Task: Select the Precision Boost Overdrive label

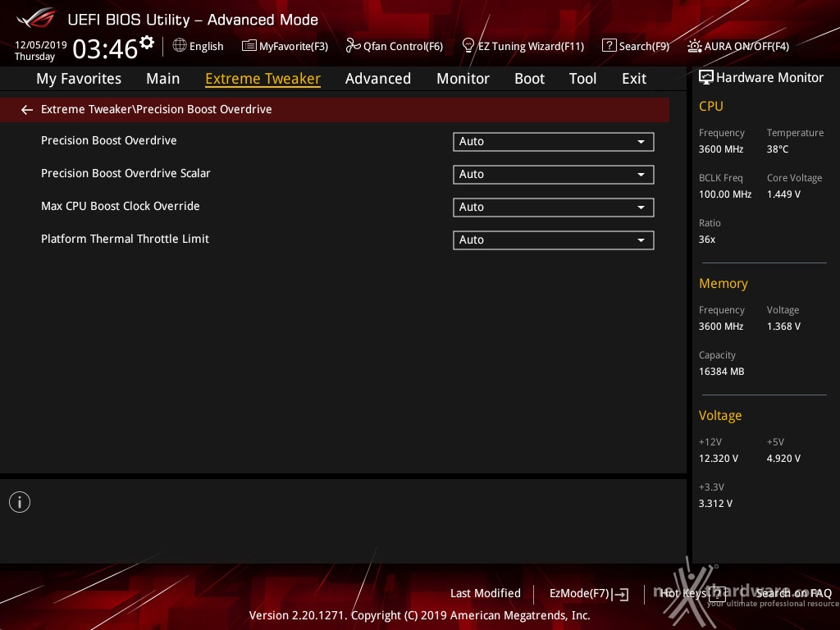Action: pos(109,140)
